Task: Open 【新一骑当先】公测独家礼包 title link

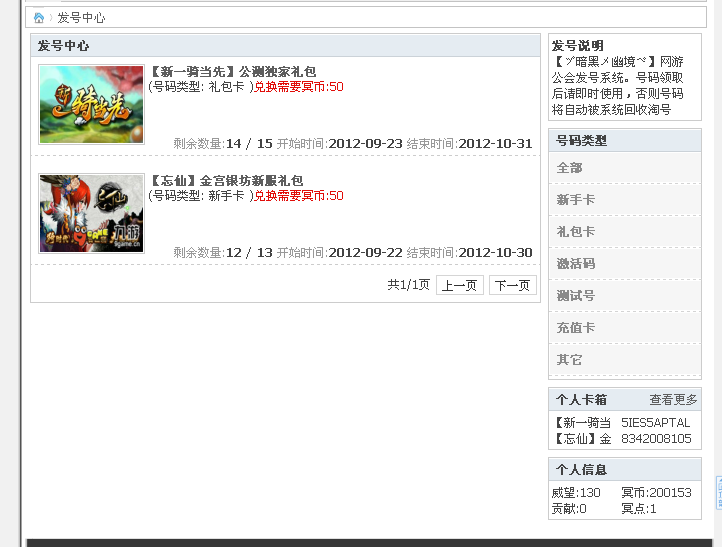Action: [233, 72]
